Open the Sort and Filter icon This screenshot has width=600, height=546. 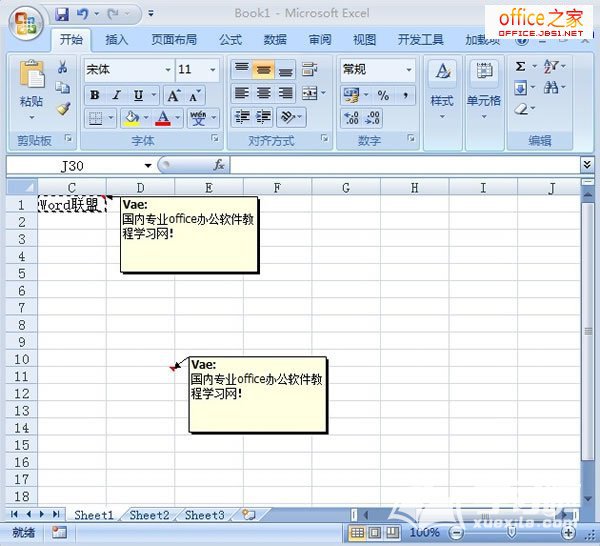[551, 67]
